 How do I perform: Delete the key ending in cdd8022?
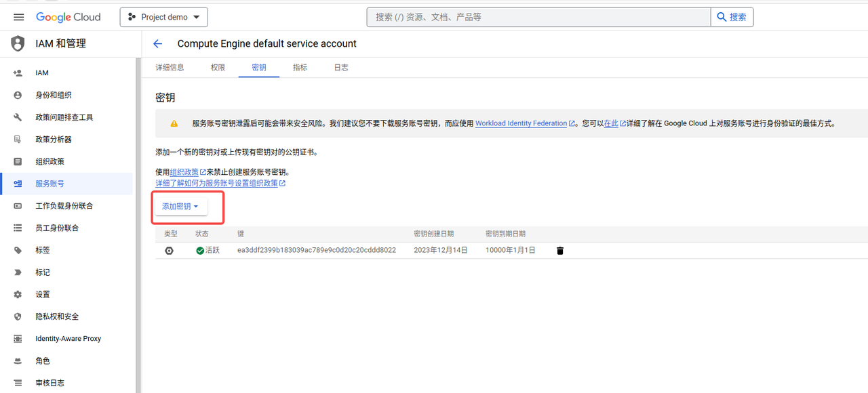point(559,250)
